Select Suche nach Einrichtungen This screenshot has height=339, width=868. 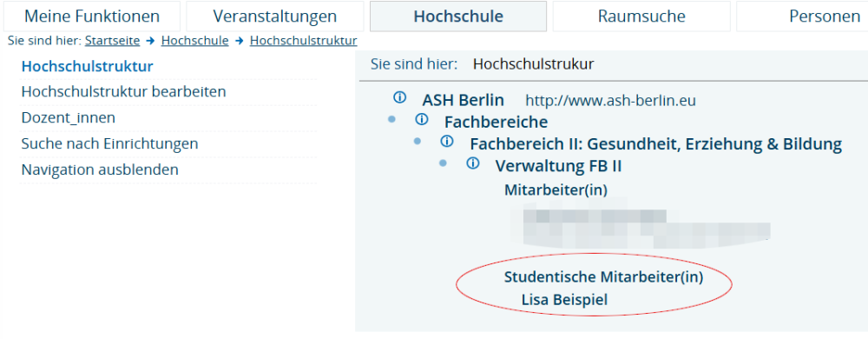109,143
